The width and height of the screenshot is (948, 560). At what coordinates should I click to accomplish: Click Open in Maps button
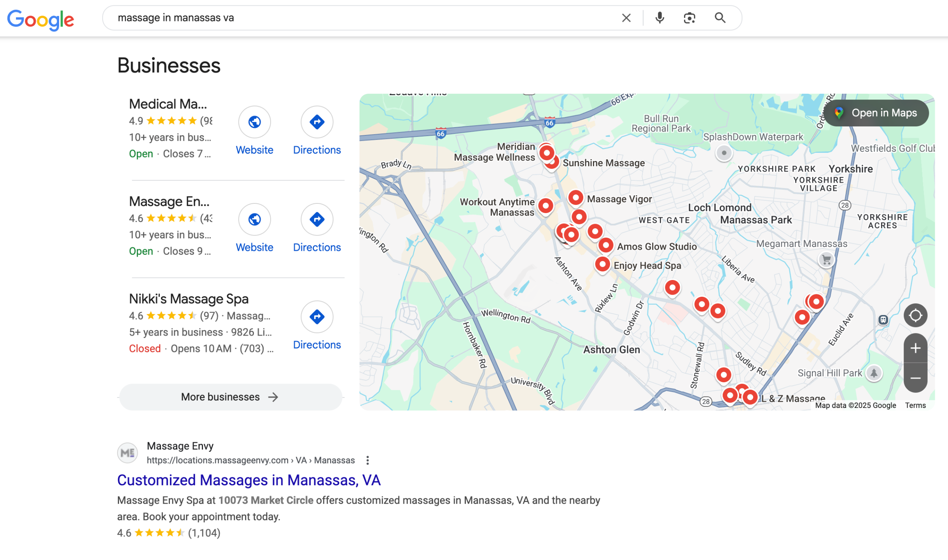coord(876,113)
